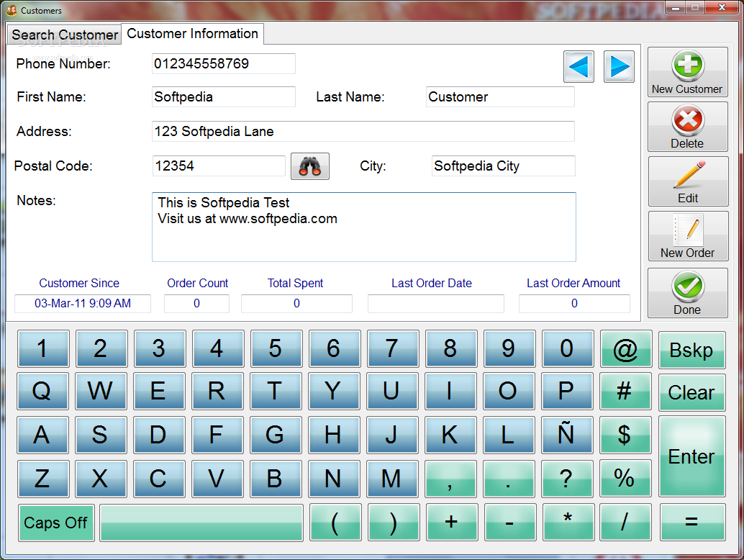This screenshot has height=560, width=744.
Task: Tap the close parenthesis key
Action: point(394,523)
